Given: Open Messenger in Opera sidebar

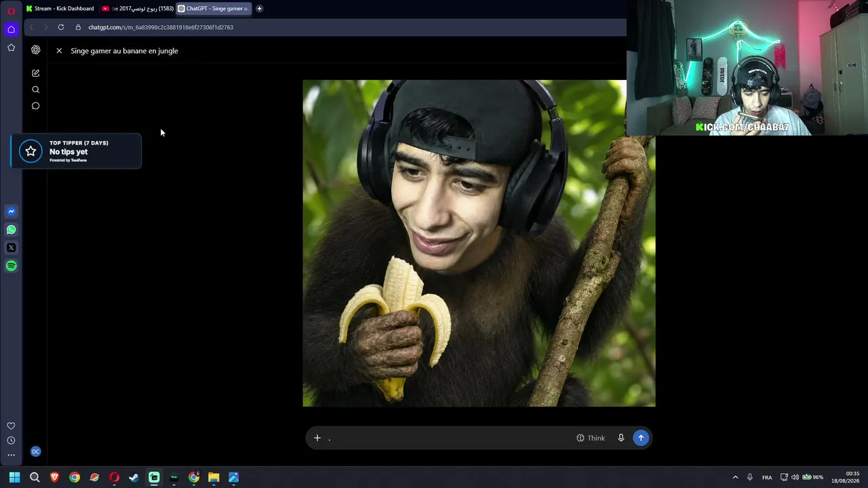Looking at the screenshot, I should [x=11, y=211].
